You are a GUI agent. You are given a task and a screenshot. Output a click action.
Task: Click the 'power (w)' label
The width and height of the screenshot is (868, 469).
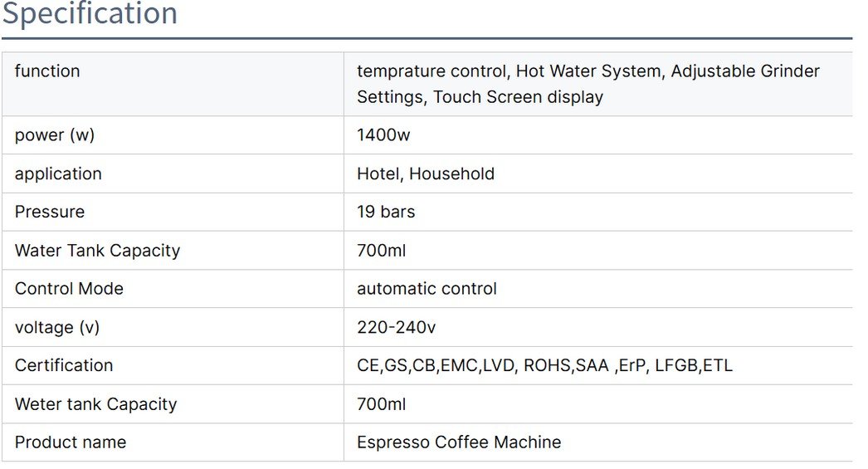(55, 135)
